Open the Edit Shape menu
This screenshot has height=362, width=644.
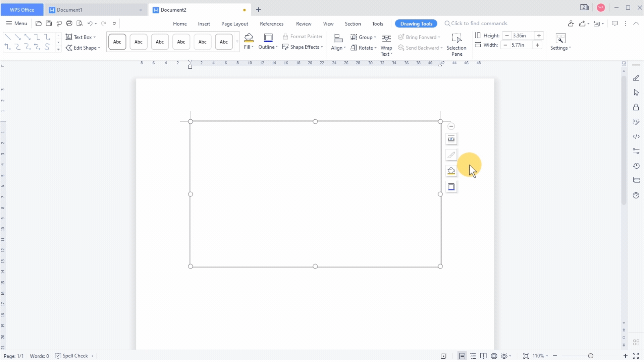tap(83, 48)
